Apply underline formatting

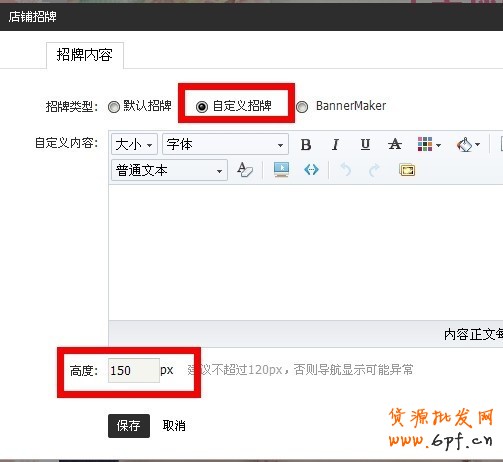365,145
